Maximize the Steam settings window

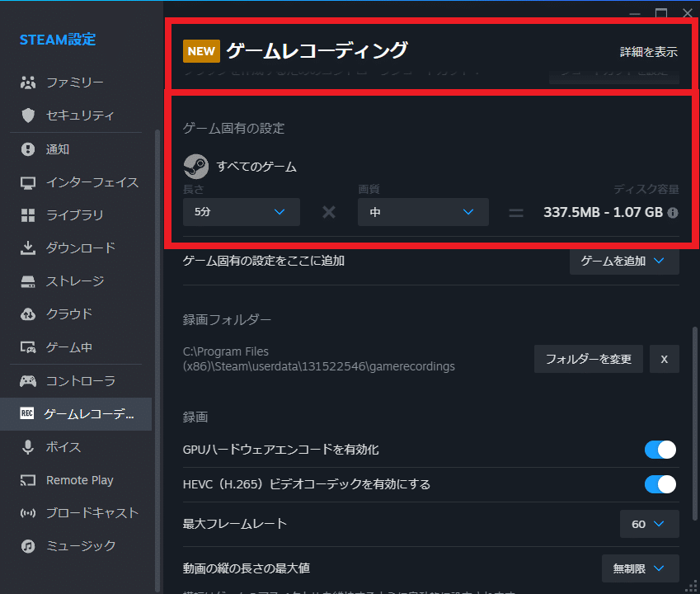tap(661, 13)
